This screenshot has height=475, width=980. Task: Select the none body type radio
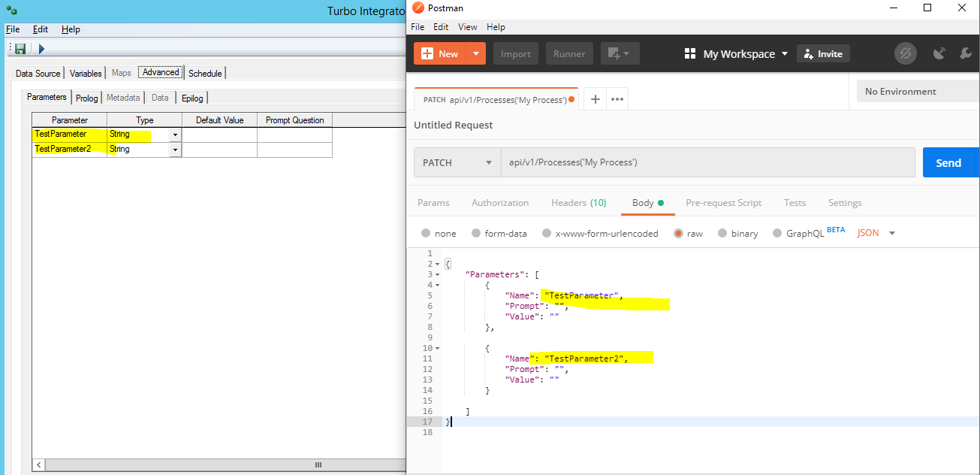click(x=426, y=233)
